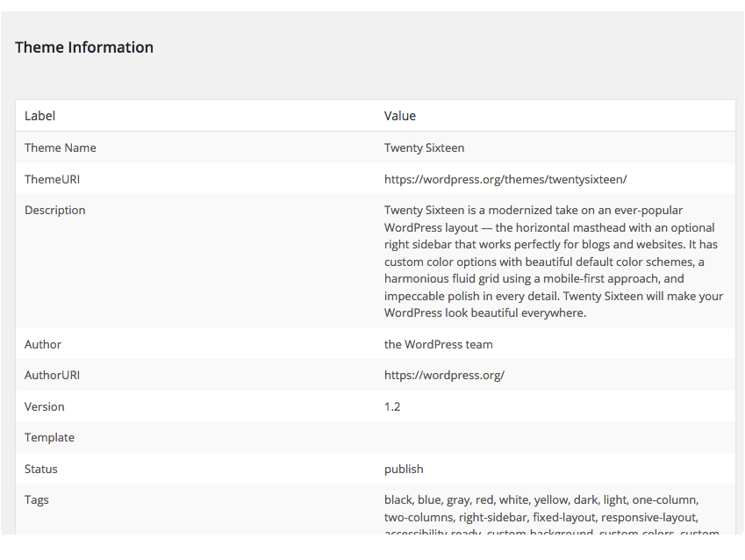This screenshot has height=560, width=745.
Task: Click the Value column header
Action: pyautogui.click(x=399, y=116)
